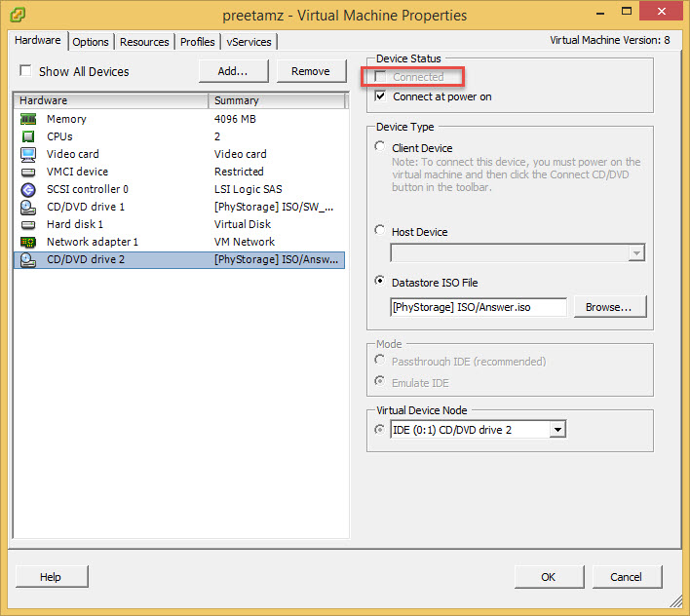Select the SCSI controller 0 icon
This screenshot has width=690, height=616.
tap(28, 189)
